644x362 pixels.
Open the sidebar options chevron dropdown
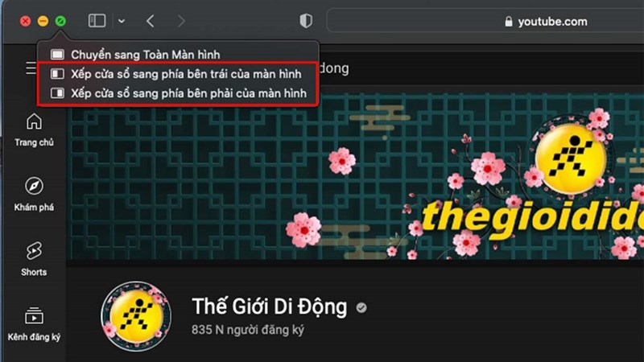tap(122, 21)
